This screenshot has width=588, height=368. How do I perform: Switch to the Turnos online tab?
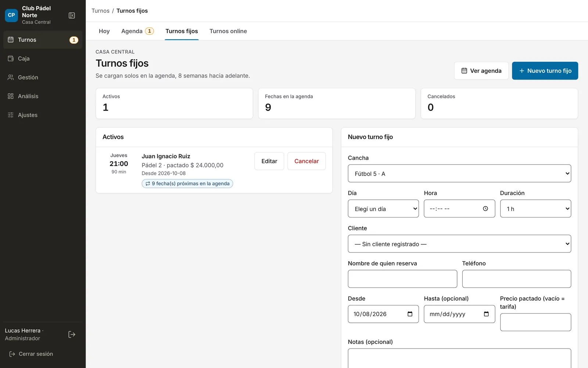click(x=228, y=31)
